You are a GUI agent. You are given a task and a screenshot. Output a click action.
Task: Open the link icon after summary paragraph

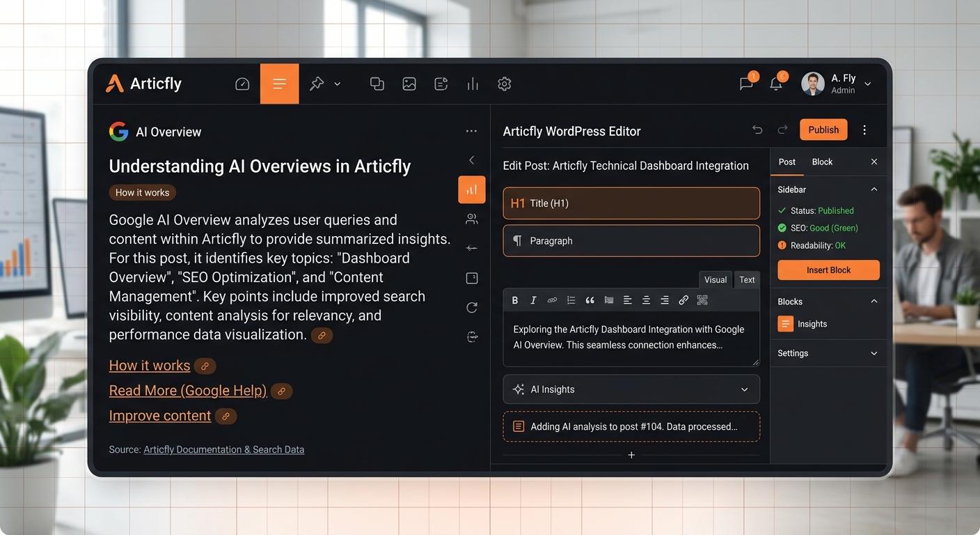coord(322,335)
